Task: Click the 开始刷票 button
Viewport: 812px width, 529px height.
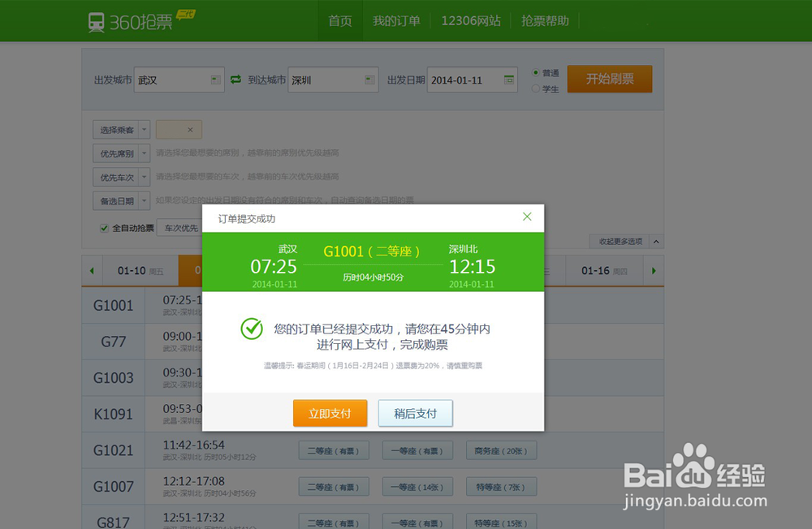Action: (610, 79)
